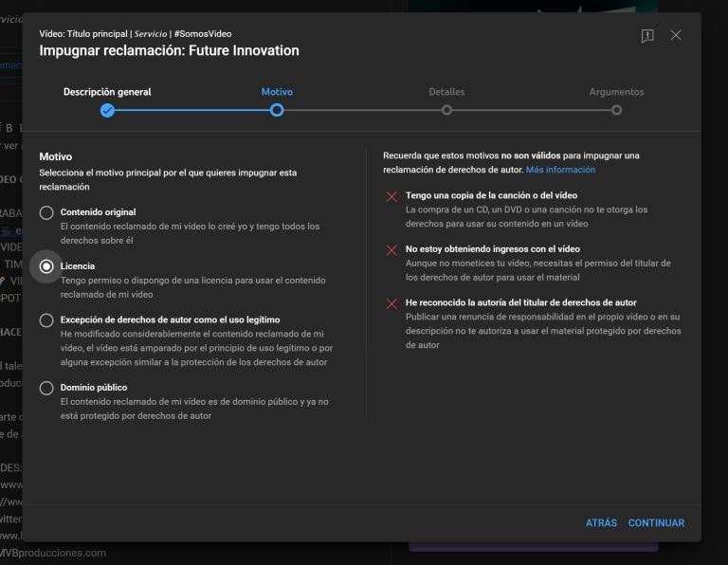
Task: Click red X beside 'He reconocido la autoría'
Action: click(x=391, y=303)
